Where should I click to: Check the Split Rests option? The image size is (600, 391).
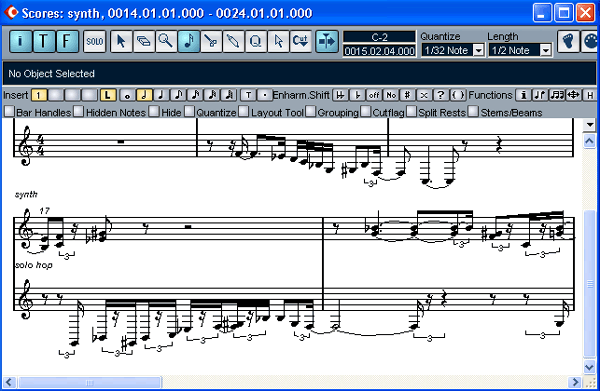click(x=411, y=112)
